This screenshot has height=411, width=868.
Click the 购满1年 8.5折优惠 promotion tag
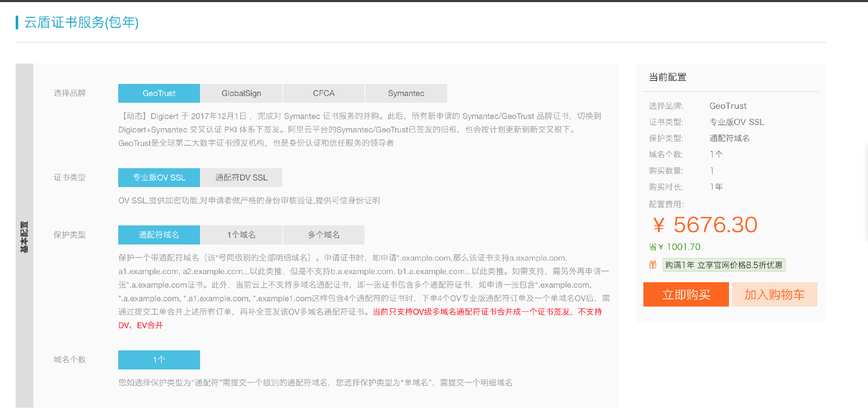tap(724, 265)
